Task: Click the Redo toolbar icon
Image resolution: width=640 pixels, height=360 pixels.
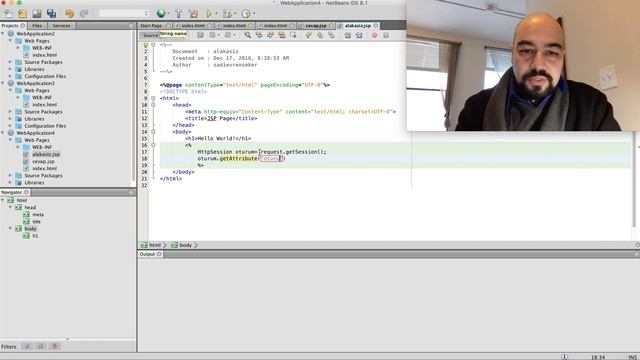Action: pos(84,13)
